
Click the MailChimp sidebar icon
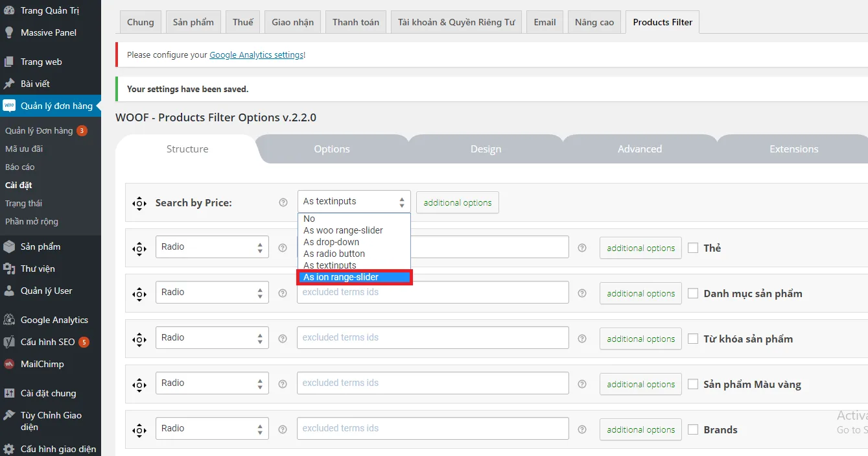point(9,364)
